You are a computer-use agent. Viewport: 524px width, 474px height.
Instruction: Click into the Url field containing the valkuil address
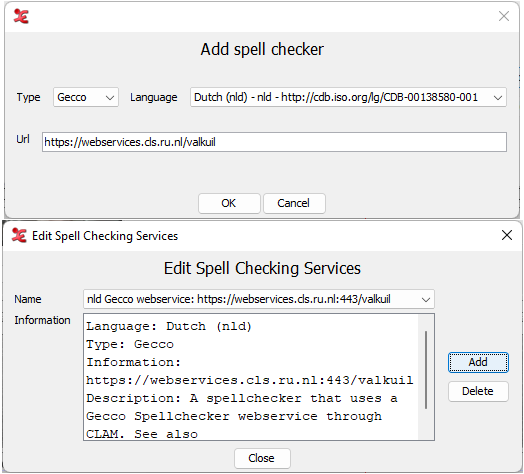click(274, 142)
